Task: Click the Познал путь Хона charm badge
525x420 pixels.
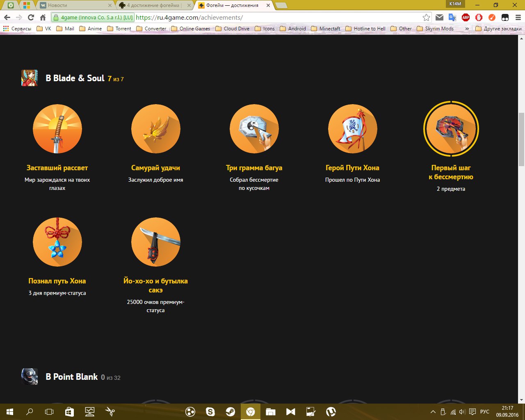Action: (57, 242)
